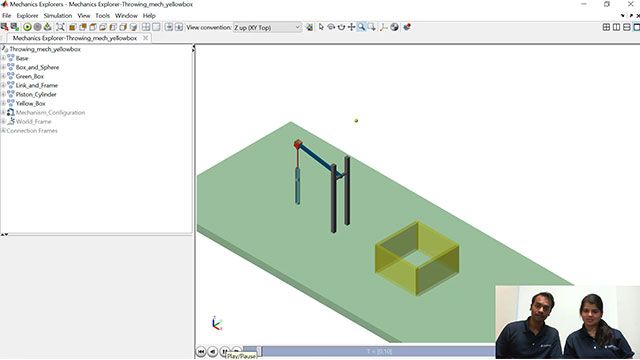Open the Window menu
The width and height of the screenshot is (640, 360).
126,16
